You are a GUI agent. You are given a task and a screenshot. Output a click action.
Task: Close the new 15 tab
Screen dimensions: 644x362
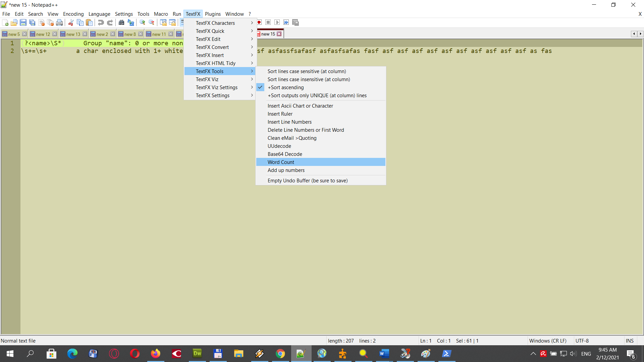coord(279,34)
